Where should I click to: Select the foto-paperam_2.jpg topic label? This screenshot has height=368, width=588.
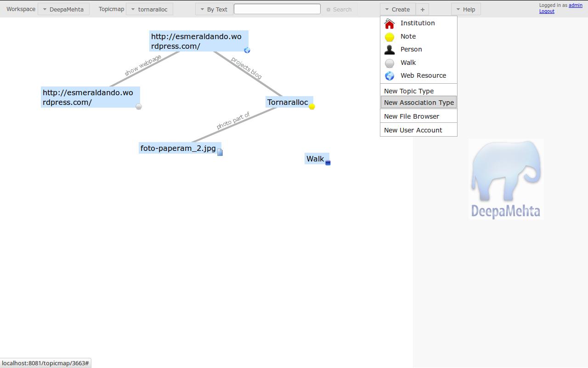[178, 148]
